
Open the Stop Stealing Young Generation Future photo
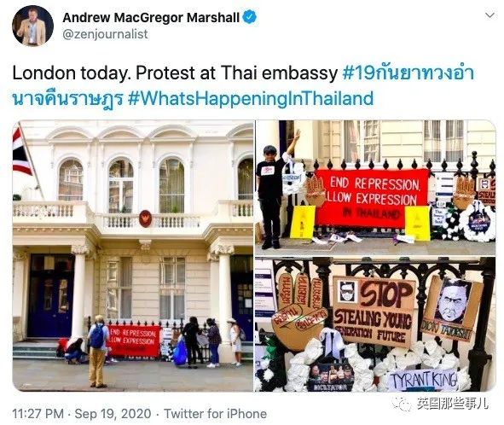pos(375,324)
